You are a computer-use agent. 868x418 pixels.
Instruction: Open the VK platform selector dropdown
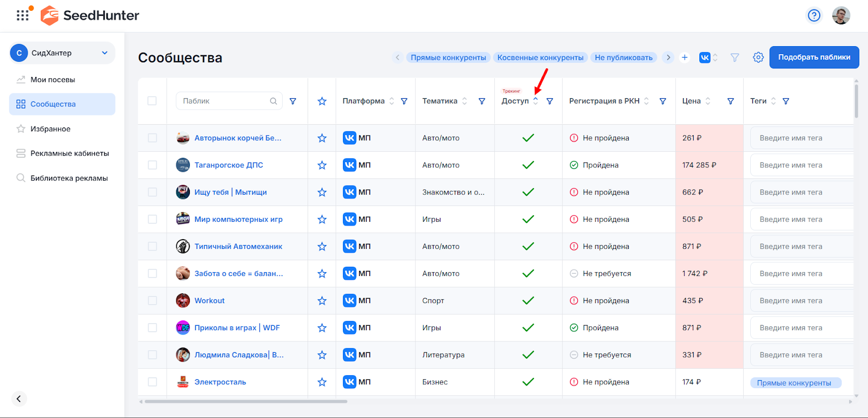[x=709, y=57]
